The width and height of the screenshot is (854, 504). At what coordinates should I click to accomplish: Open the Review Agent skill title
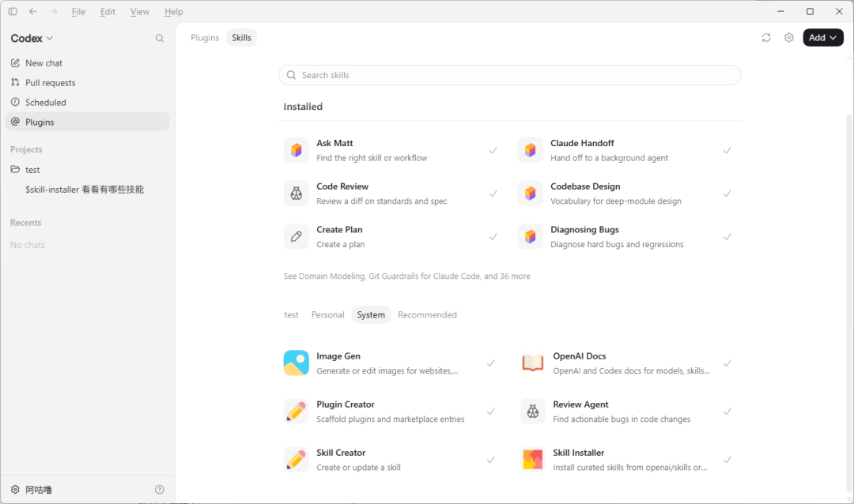click(x=580, y=404)
